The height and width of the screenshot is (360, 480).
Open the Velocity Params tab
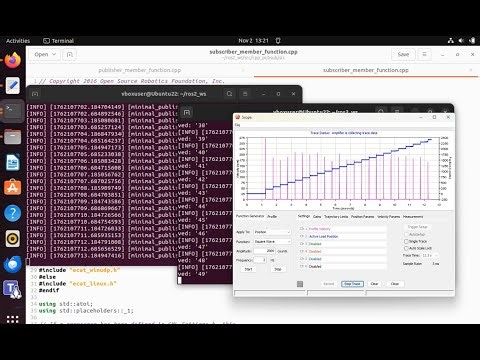[389, 217]
